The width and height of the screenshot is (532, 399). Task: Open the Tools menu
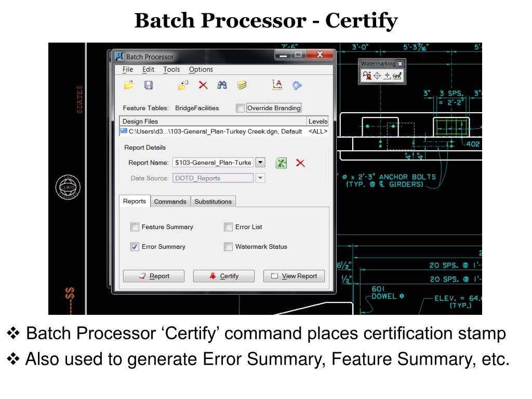click(171, 69)
